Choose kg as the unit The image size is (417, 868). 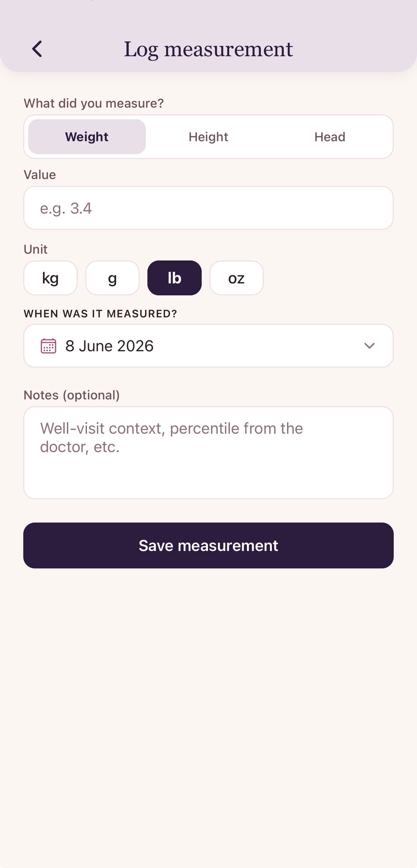(50, 278)
